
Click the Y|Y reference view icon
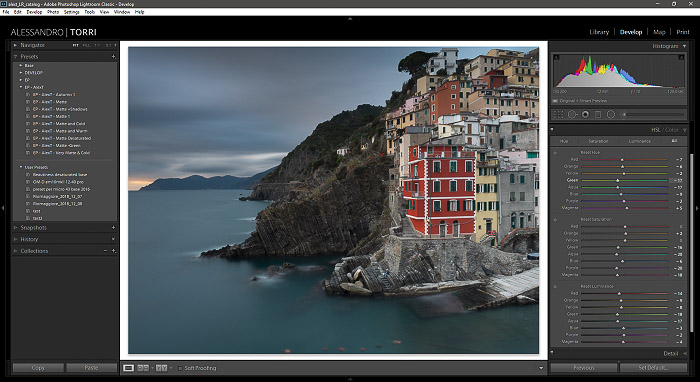[x=161, y=368]
